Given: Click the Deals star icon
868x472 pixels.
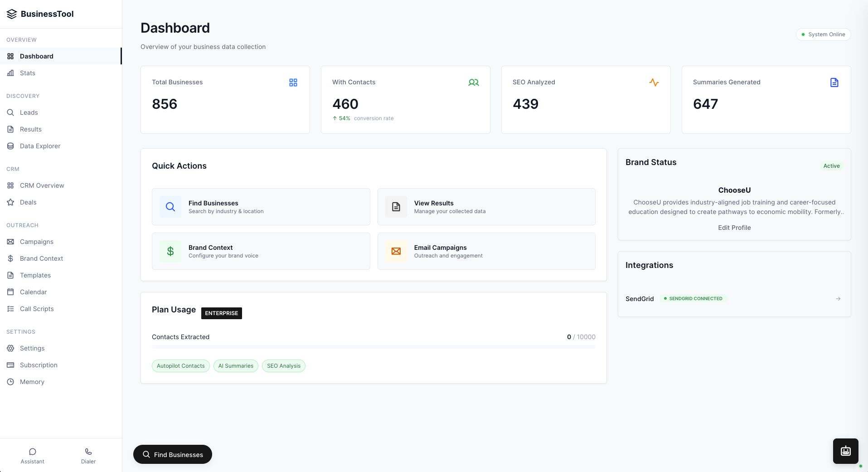Looking at the screenshot, I should point(10,202).
